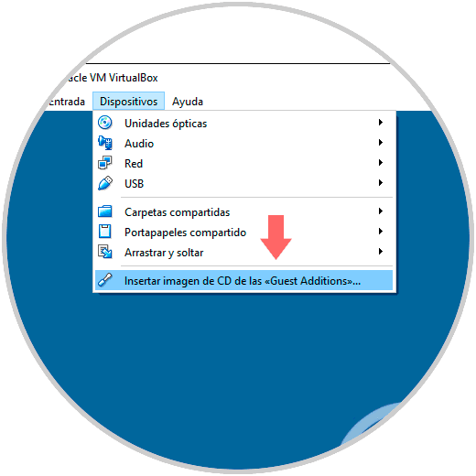Screen dimensions: 476x476
Task: Expand the USB submenu arrow
Action: [x=380, y=183]
